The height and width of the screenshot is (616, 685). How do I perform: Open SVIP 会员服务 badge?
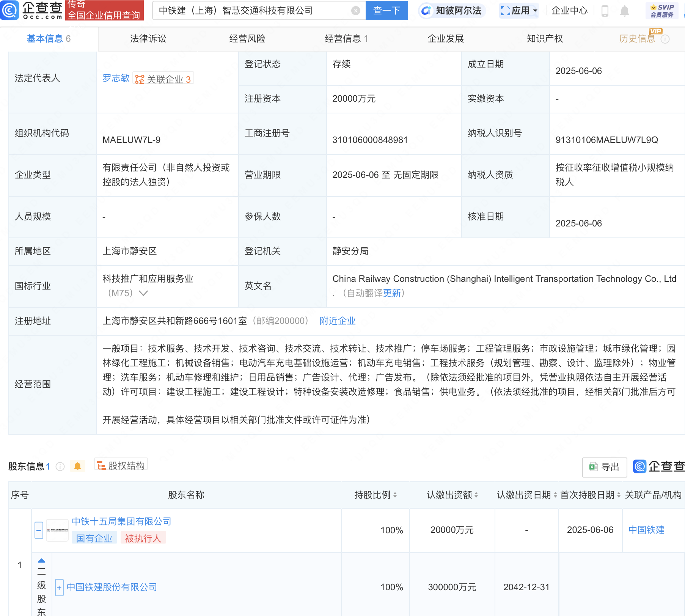click(x=662, y=11)
